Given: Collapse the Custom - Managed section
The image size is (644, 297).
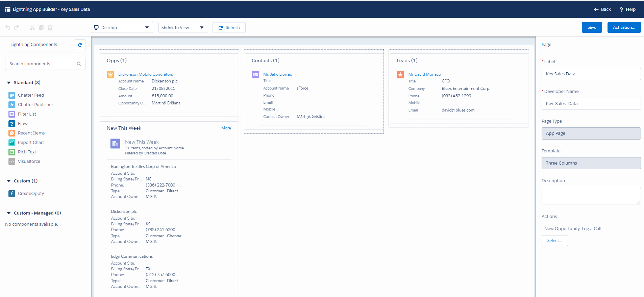Looking at the screenshot, I should coord(9,213).
